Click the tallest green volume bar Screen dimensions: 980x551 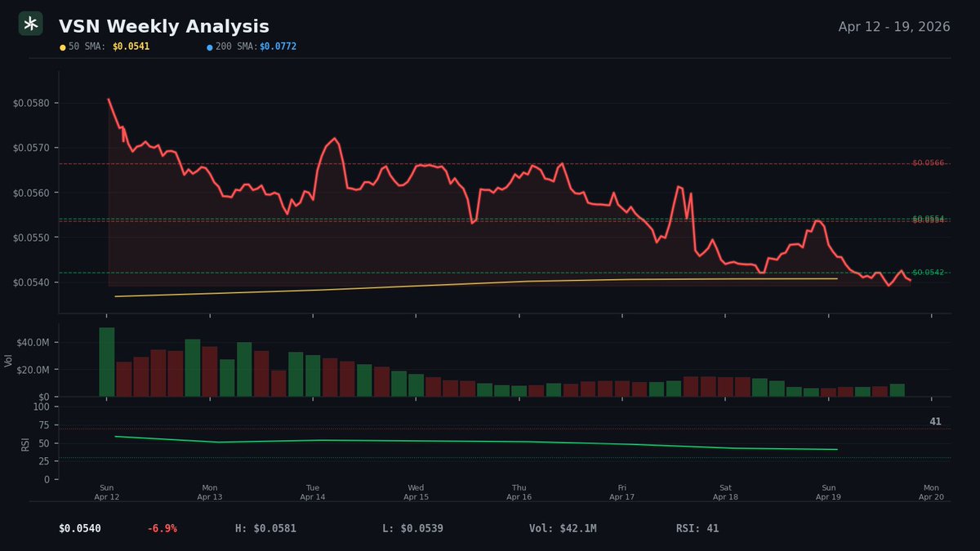[x=105, y=359]
